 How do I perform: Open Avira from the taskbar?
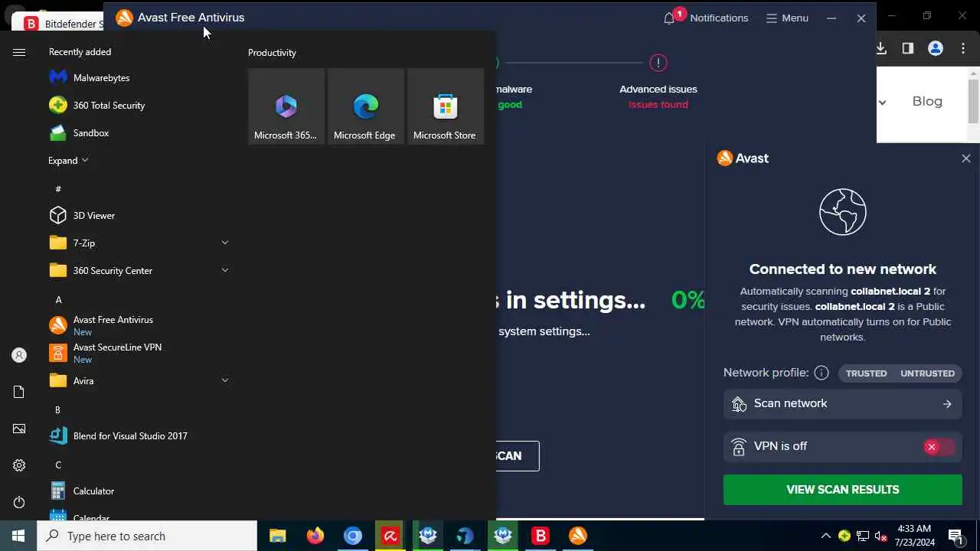[x=390, y=536]
